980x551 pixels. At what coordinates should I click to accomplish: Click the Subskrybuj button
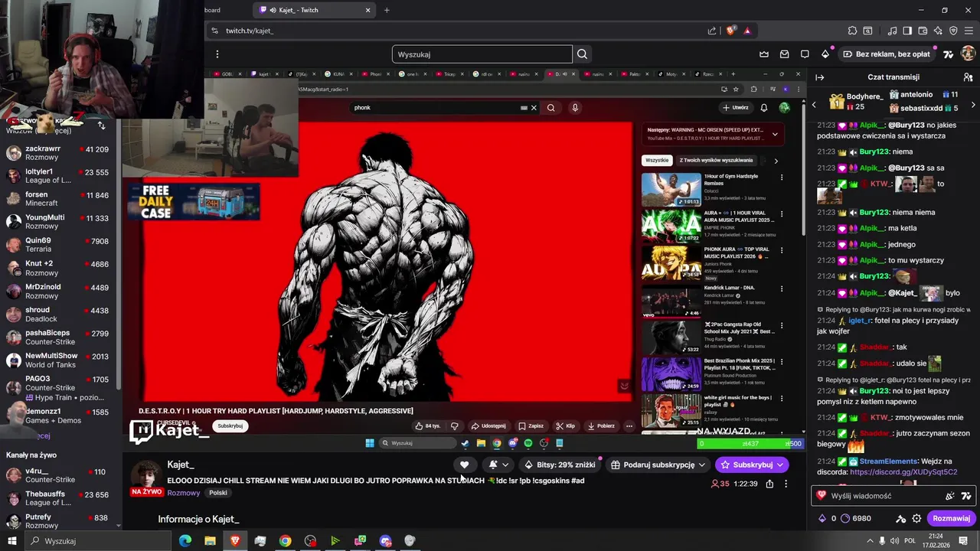[753, 465]
